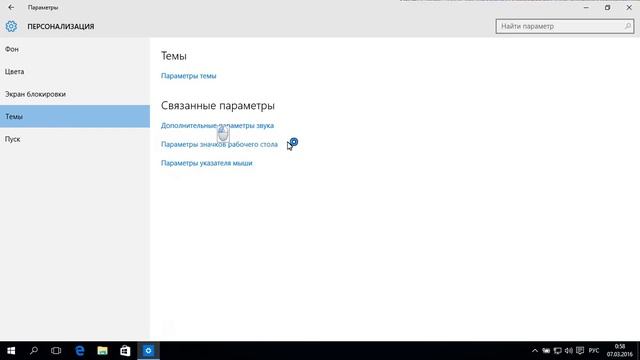
Task: Close the Параметры window
Action: coord(629,7)
